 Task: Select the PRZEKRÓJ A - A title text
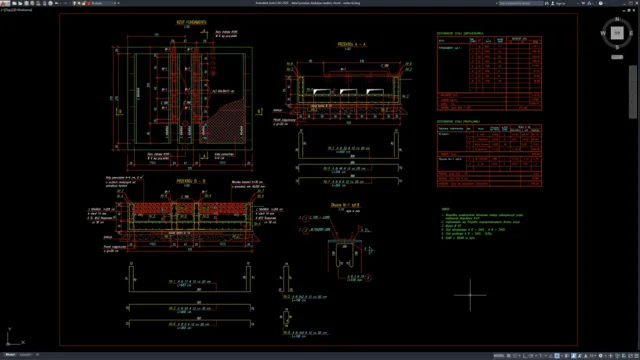pyautogui.click(x=351, y=44)
